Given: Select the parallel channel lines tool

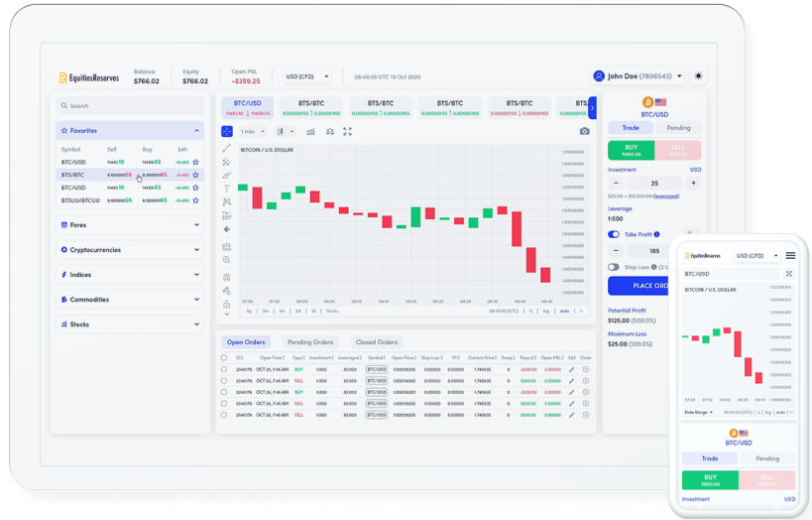Looking at the screenshot, I should (x=226, y=163).
